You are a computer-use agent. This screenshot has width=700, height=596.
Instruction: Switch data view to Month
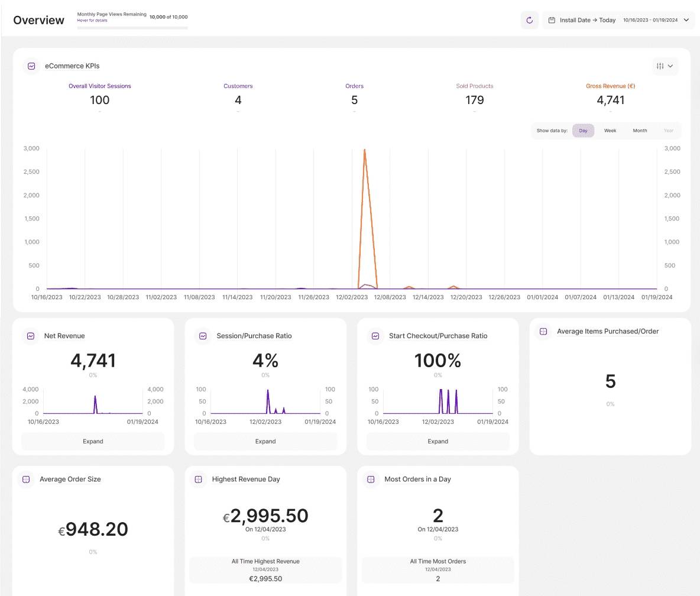click(640, 131)
